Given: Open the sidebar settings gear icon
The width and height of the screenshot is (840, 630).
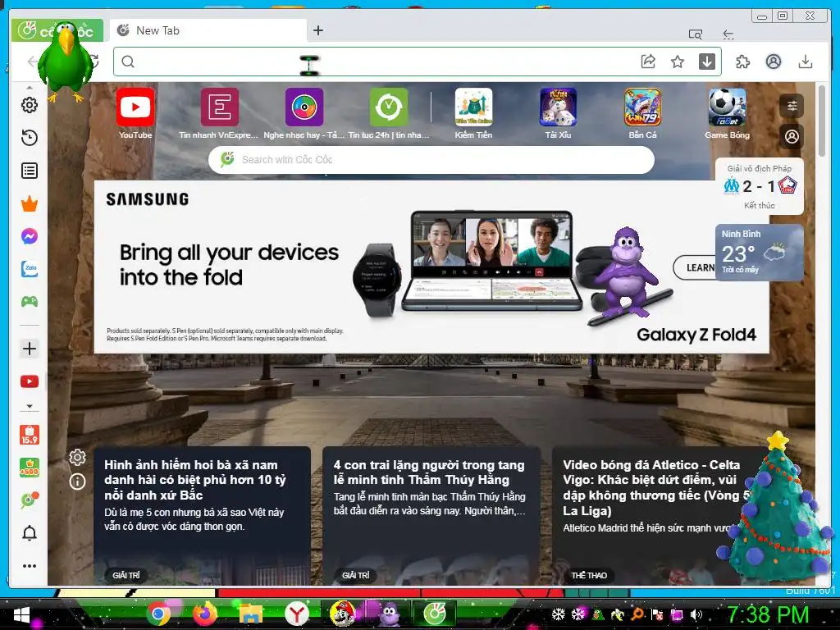Looking at the screenshot, I should point(30,105).
